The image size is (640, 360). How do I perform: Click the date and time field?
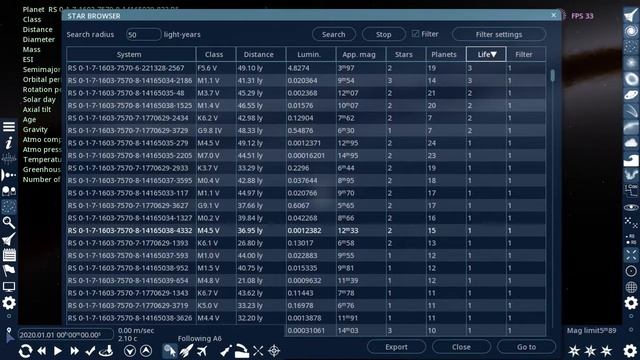pyautogui.click(x=65, y=335)
